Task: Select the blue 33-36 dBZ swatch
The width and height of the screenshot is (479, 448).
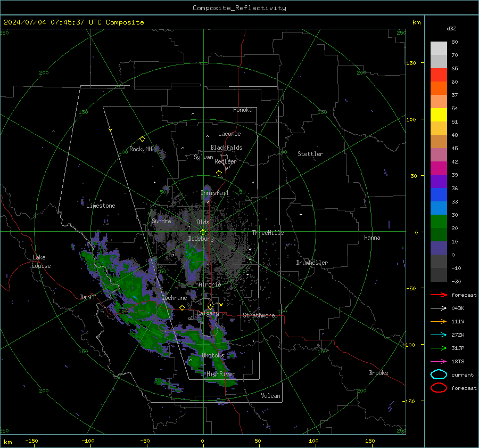Action: (x=439, y=195)
